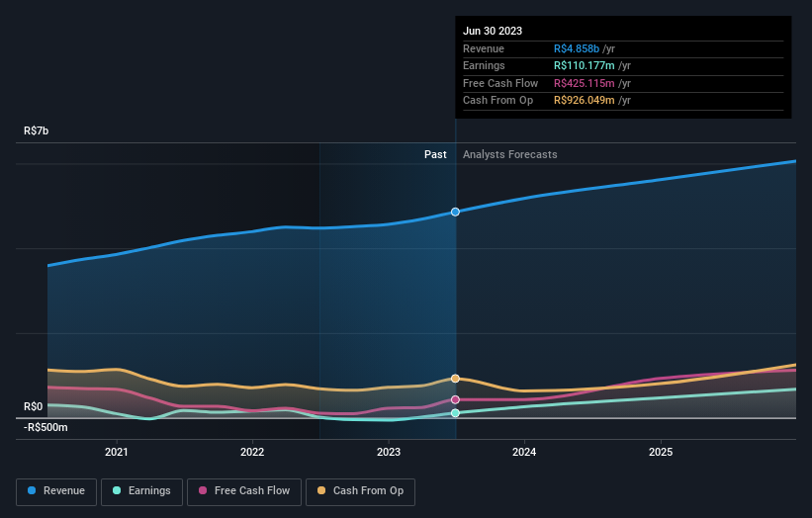Viewport: 812px width, 518px height.
Task: Click the 2021 x-axis label
Action: [117, 452]
